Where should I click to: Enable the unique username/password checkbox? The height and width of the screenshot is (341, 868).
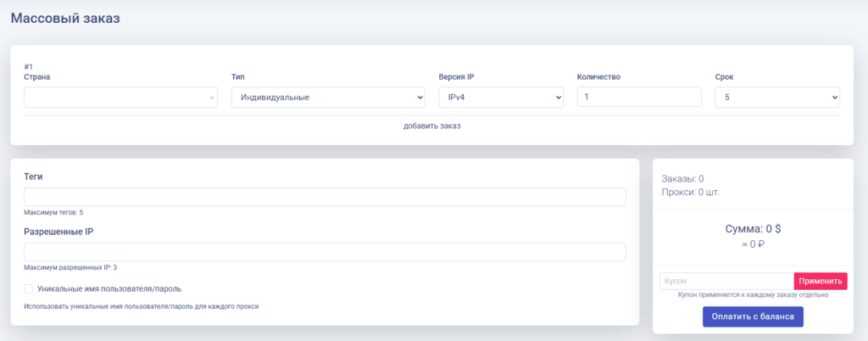(x=29, y=288)
